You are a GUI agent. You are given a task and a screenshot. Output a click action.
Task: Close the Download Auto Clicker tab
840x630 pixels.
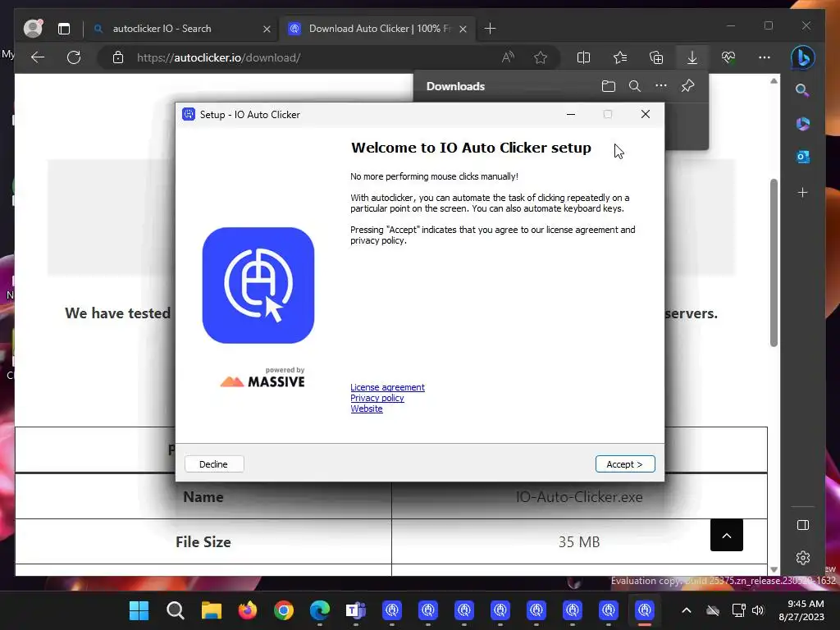463,29
